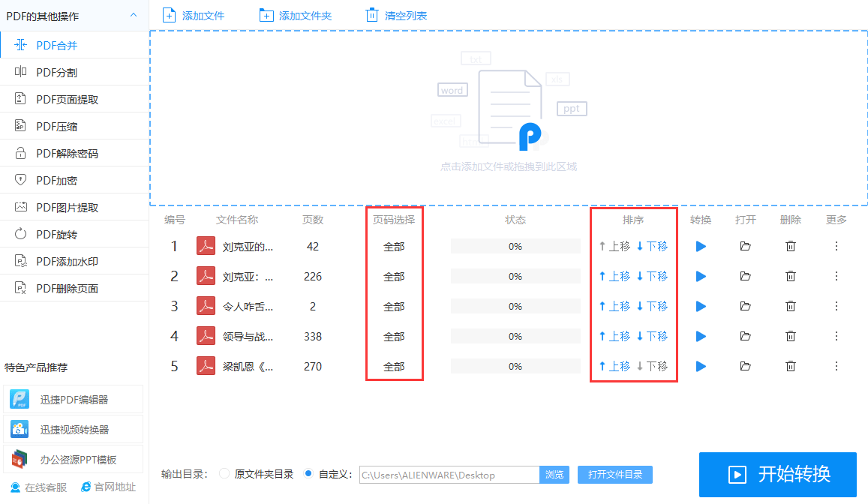Click 添加文件 to add a file
Image resolution: width=868 pixels, height=504 pixels.
194,16
